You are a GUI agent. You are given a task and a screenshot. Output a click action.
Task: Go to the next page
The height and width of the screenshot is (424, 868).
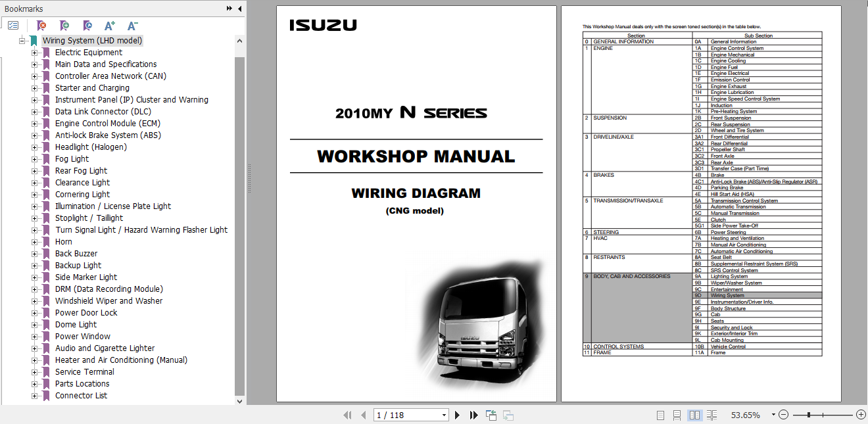[458, 415]
